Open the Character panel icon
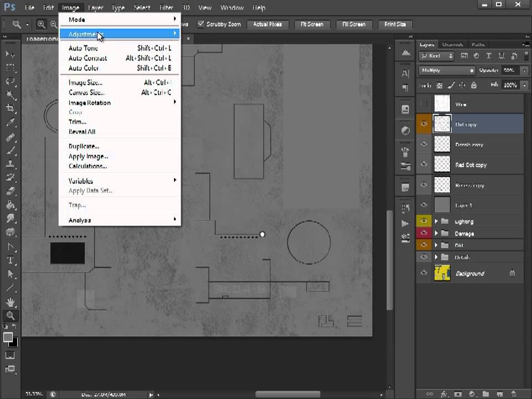 point(406,74)
